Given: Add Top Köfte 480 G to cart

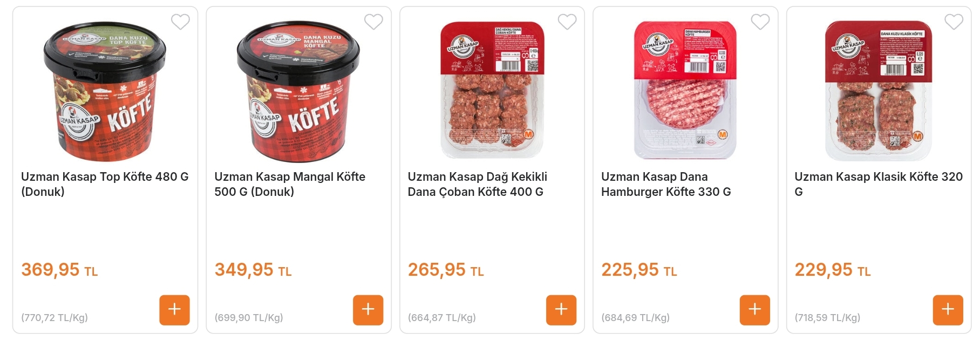Looking at the screenshot, I should pos(174,310).
